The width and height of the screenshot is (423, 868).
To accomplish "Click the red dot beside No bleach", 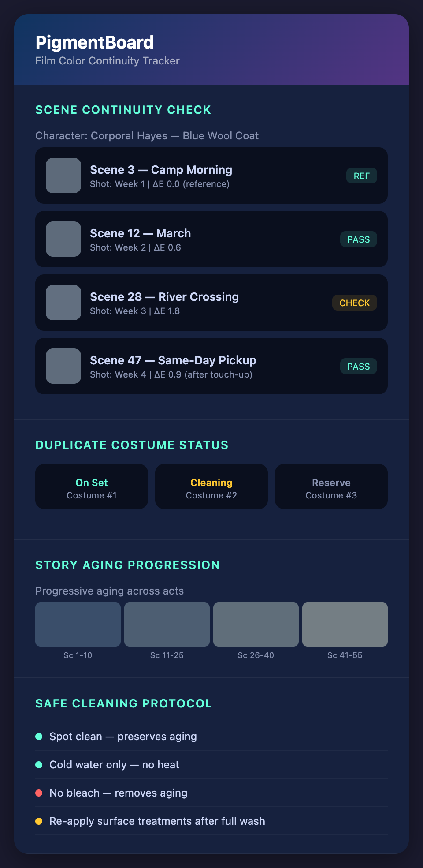I will [39, 793].
